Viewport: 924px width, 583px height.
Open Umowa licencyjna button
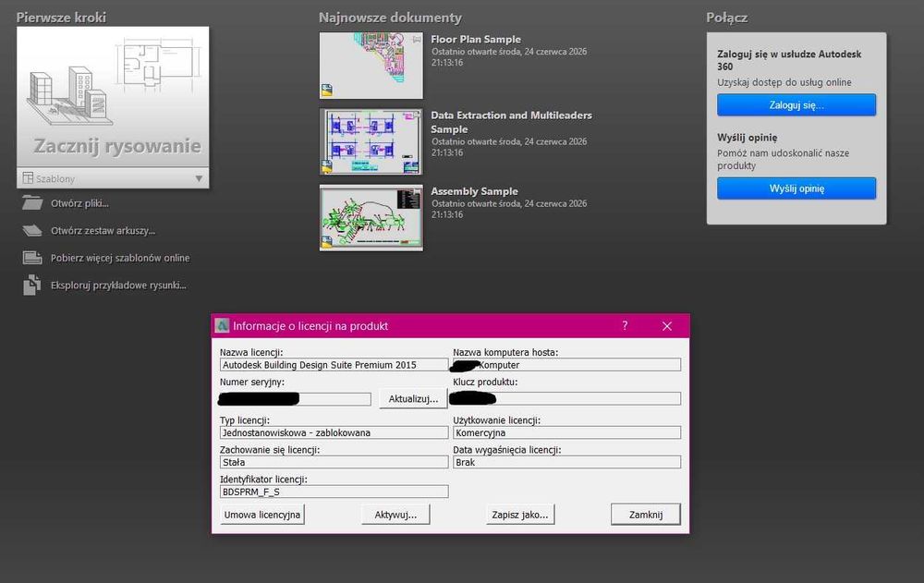point(262,514)
